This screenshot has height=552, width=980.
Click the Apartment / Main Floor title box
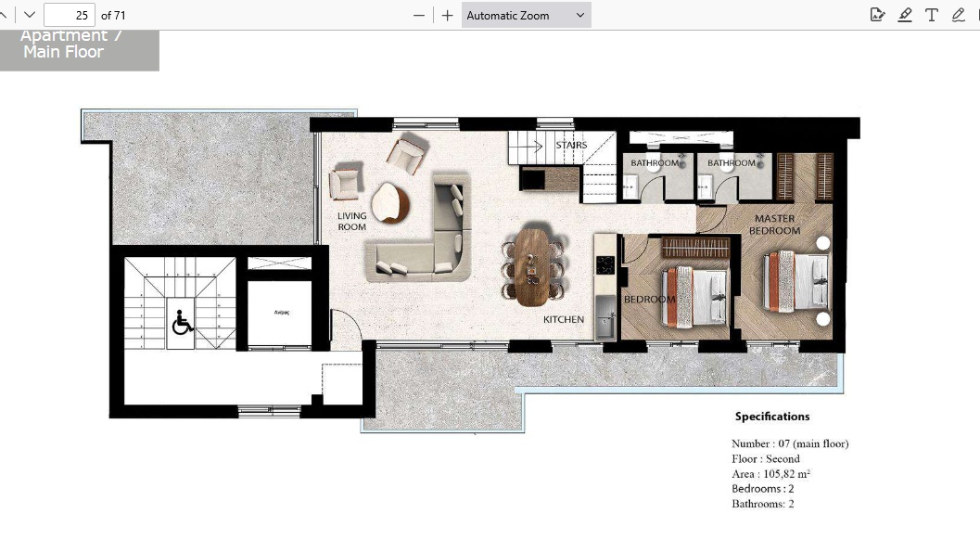pyautogui.click(x=79, y=48)
